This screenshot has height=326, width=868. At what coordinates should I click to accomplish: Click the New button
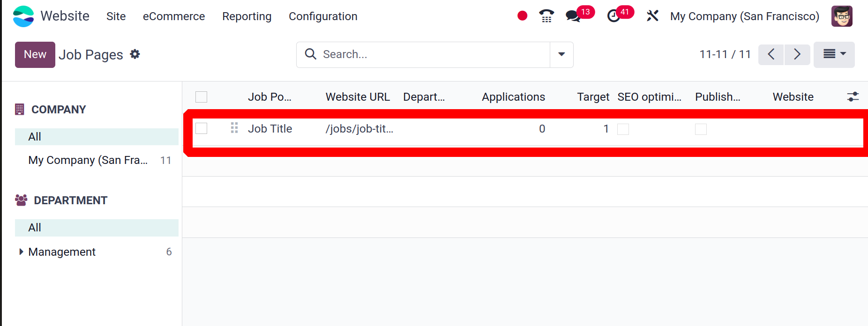(35, 54)
